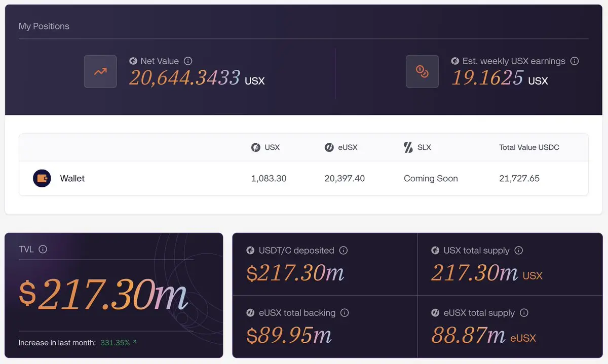
Task: Click the Wallet USX balance 1,083.30
Action: pyautogui.click(x=269, y=178)
